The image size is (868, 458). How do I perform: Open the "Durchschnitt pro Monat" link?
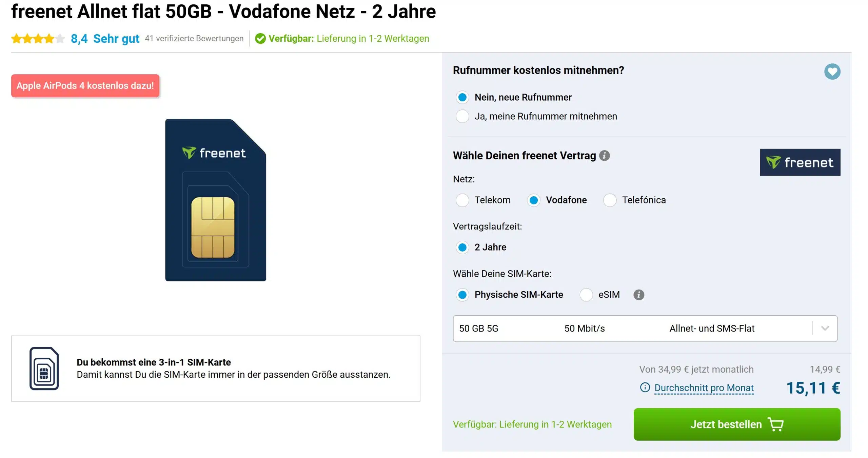click(703, 388)
